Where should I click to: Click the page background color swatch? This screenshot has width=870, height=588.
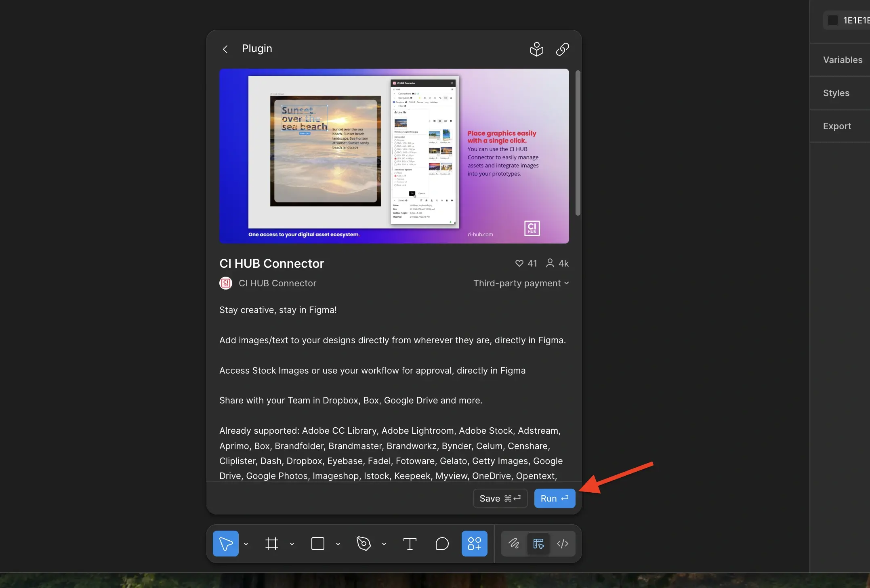point(832,20)
